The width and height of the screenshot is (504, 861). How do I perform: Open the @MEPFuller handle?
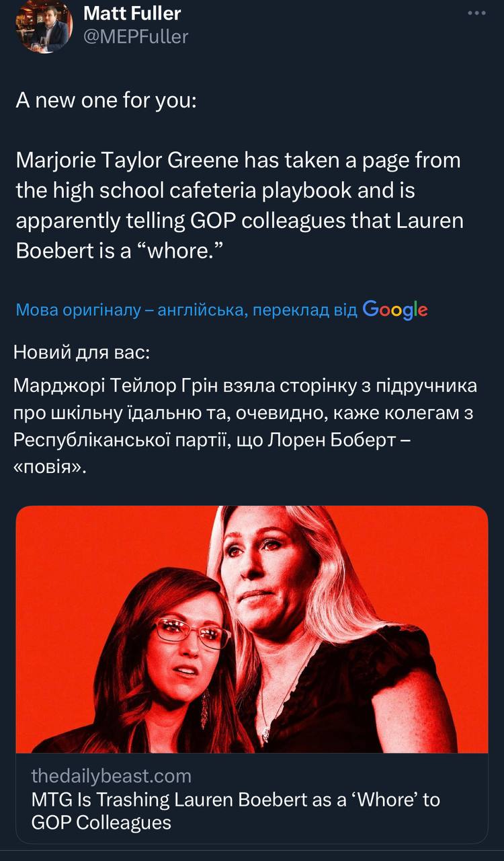135,36
